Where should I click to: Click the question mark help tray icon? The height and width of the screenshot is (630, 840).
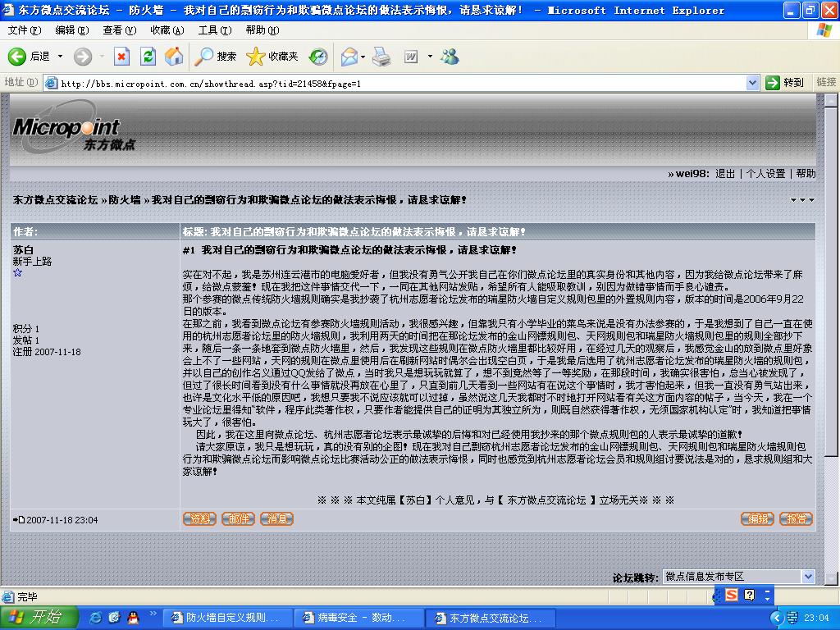pyautogui.click(x=750, y=595)
